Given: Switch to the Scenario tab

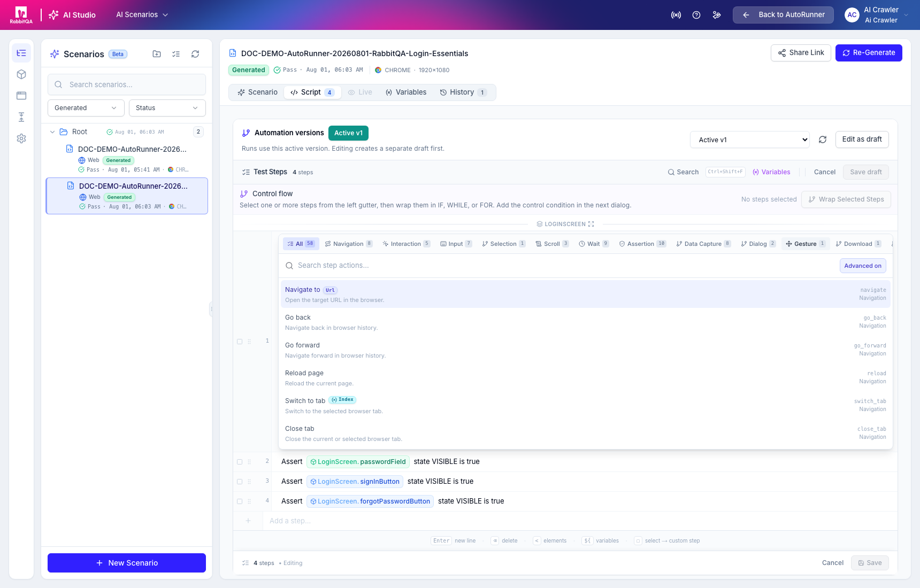Looking at the screenshot, I should point(257,92).
